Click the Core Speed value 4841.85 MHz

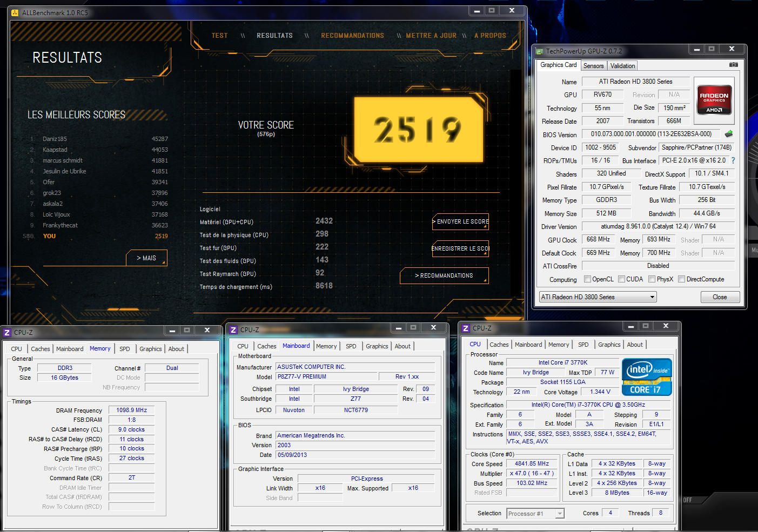pos(532,463)
